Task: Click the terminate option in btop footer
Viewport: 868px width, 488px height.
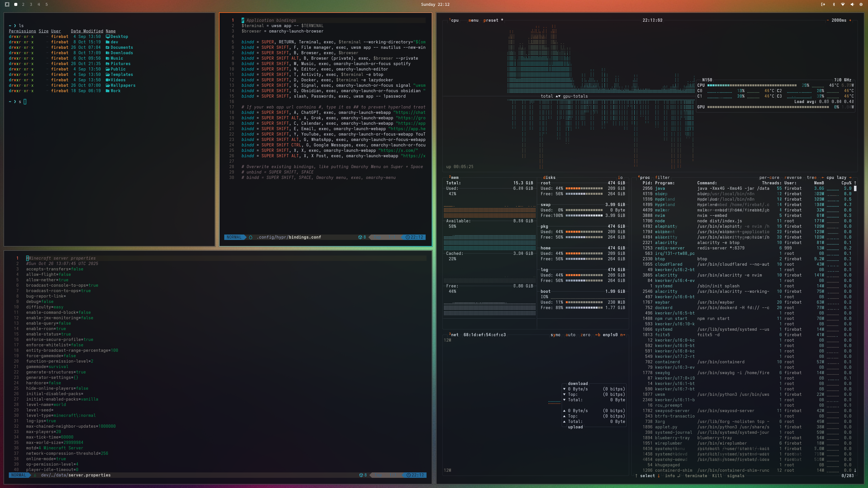Action: tap(696, 476)
